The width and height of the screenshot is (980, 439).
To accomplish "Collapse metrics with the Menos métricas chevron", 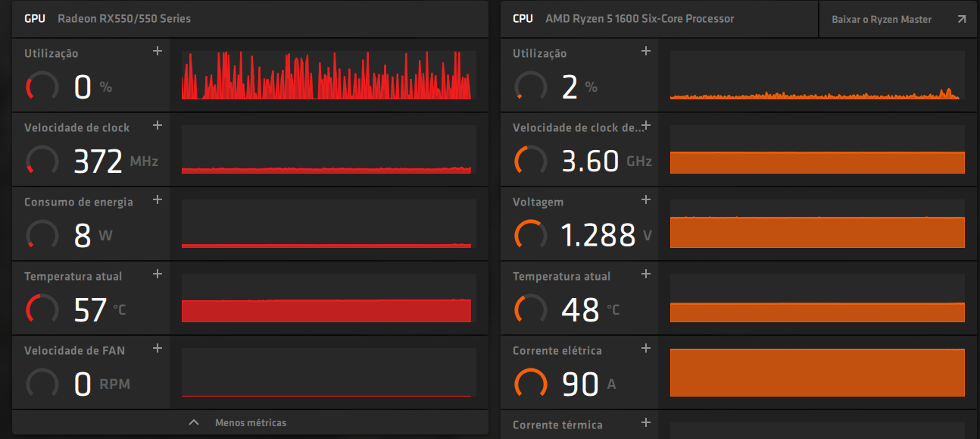I will coord(194,422).
